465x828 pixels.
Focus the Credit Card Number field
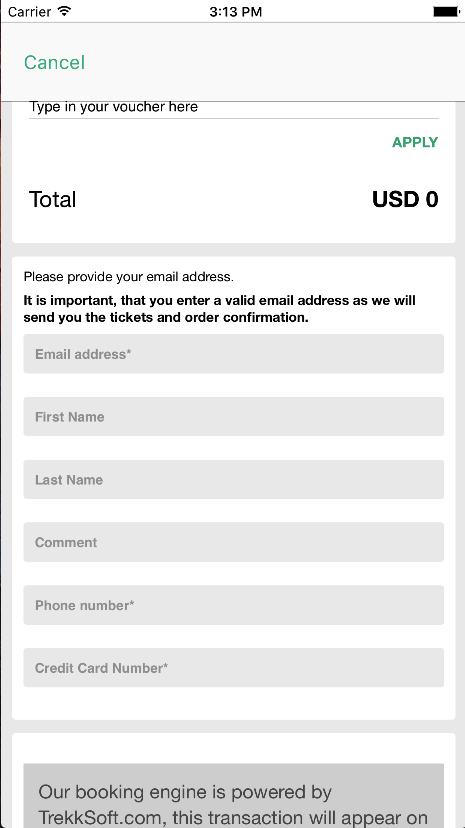click(x=234, y=668)
